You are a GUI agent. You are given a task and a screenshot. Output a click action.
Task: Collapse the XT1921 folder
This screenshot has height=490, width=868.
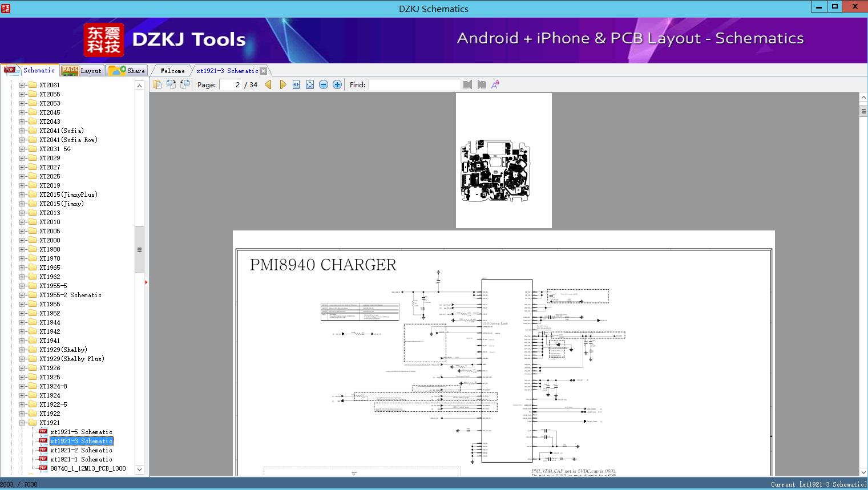point(22,423)
